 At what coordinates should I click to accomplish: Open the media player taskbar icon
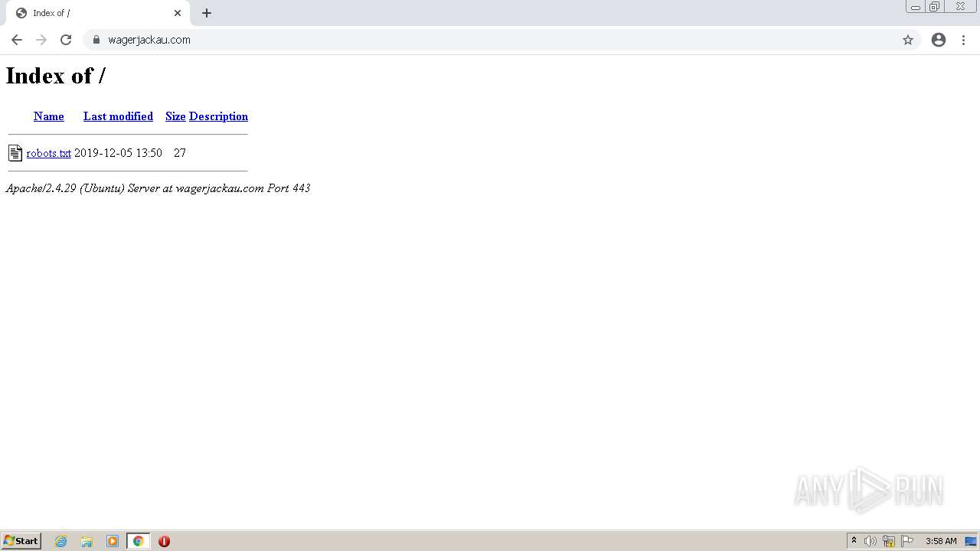coord(113,541)
